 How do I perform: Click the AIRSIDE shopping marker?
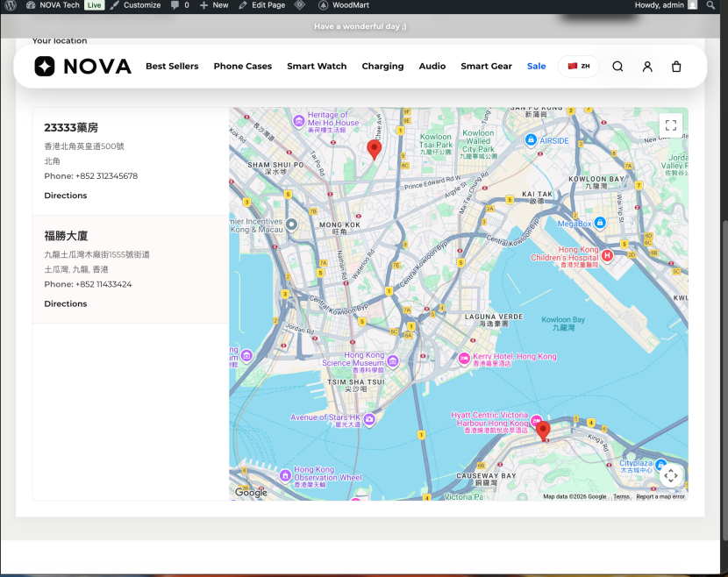531,139
